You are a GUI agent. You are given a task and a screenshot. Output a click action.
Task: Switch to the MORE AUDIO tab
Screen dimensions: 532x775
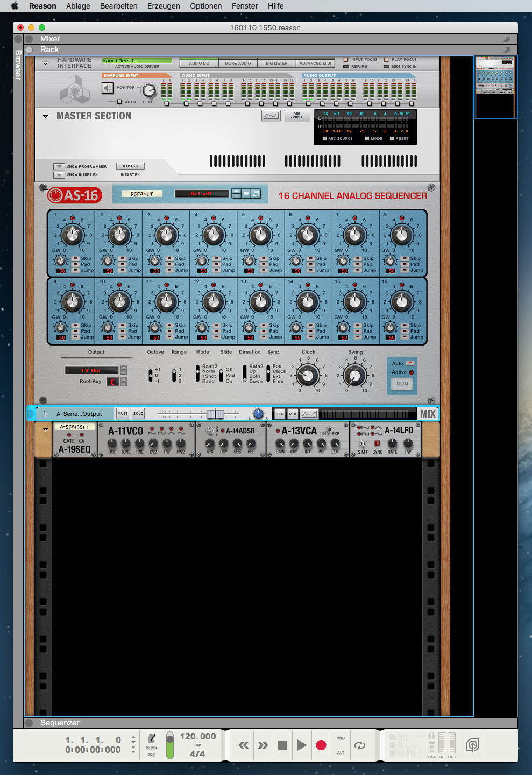coord(238,63)
